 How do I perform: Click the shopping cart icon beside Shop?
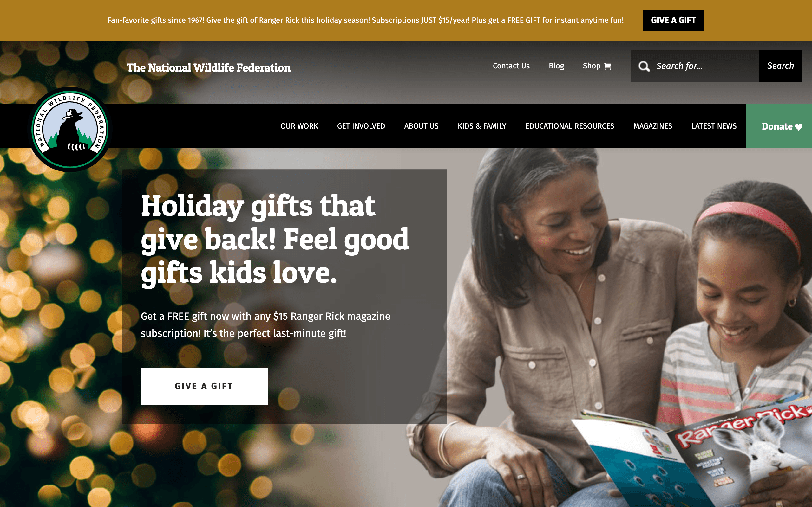[607, 67]
